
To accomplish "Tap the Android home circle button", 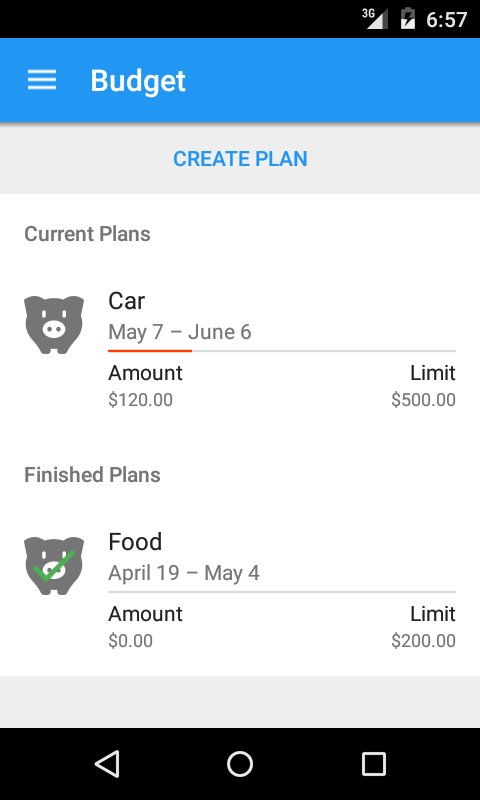I will pyautogui.click(x=240, y=764).
